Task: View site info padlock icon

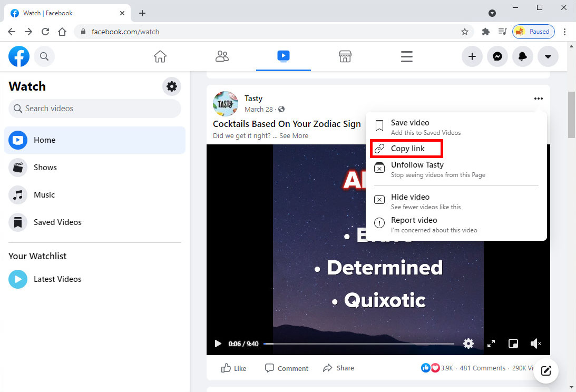Action: click(83, 32)
